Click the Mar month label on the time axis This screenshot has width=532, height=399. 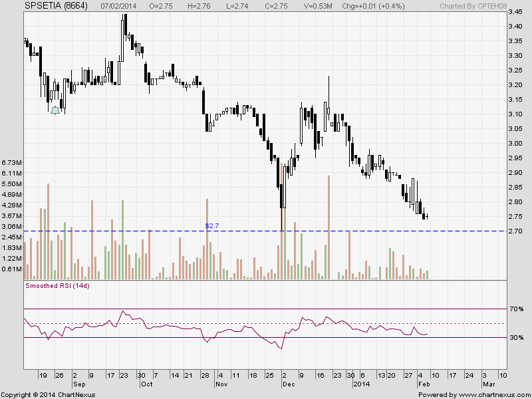[x=489, y=384]
